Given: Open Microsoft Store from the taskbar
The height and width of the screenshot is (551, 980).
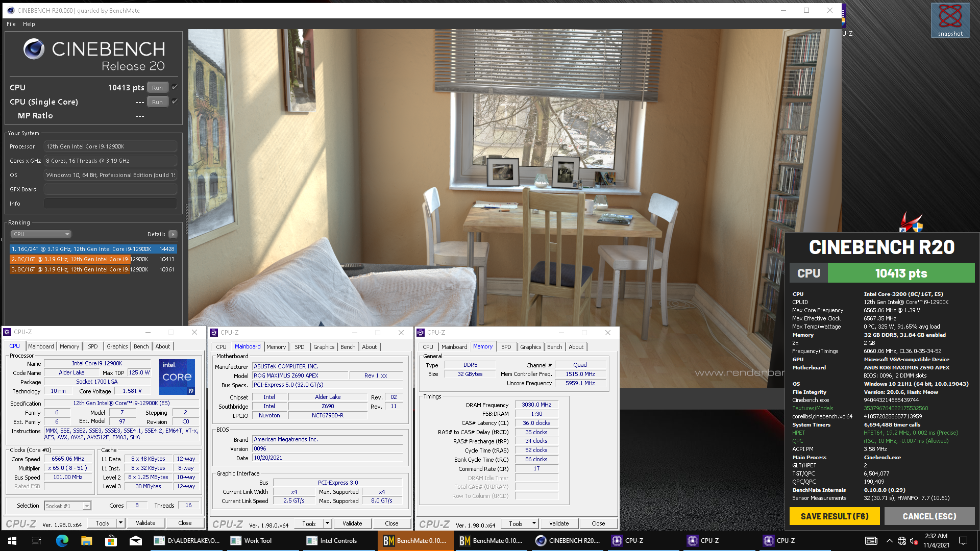Looking at the screenshot, I should click(x=111, y=540).
